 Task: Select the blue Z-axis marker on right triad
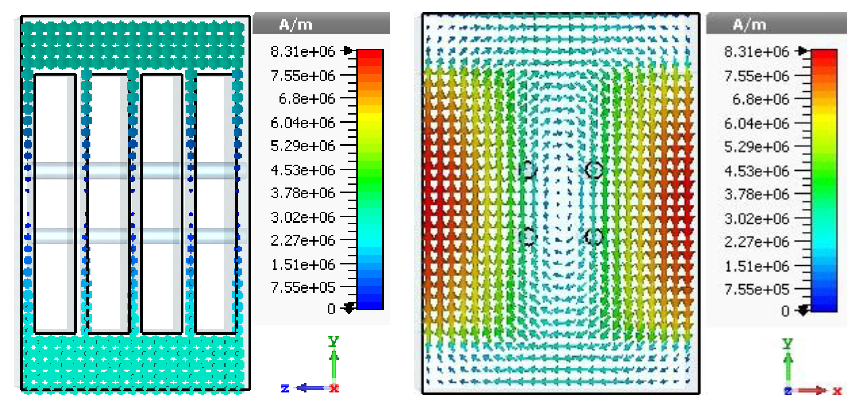point(788,391)
